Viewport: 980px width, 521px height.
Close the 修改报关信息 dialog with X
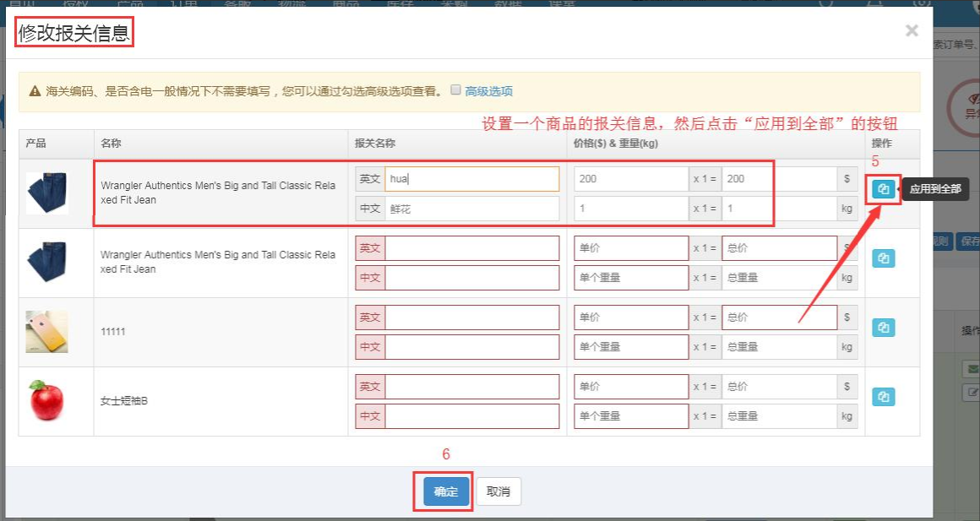point(912,31)
